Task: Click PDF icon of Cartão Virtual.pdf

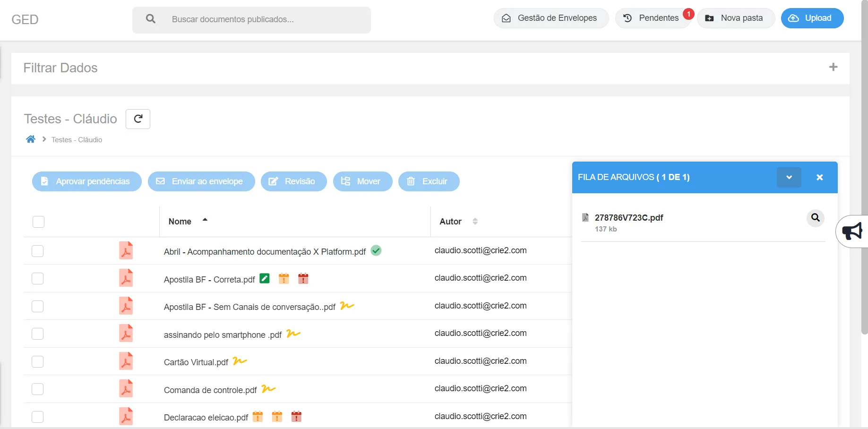Action: [126, 361]
